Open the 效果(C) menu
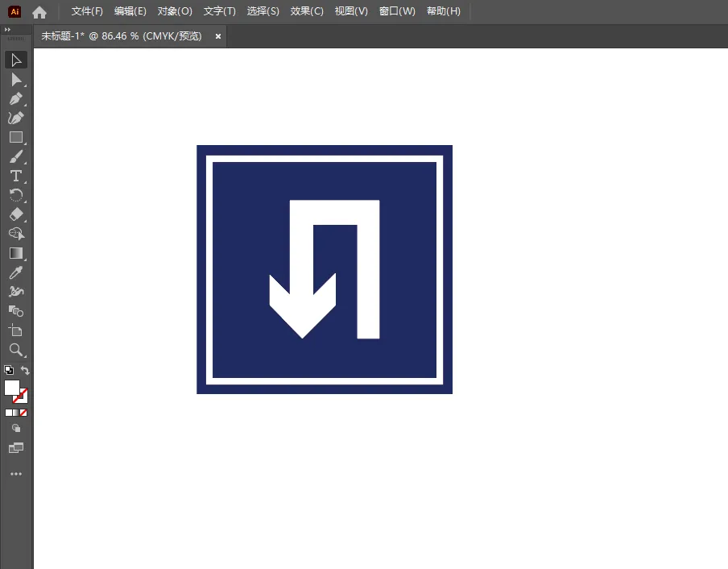728x569 pixels. (307, 11)
